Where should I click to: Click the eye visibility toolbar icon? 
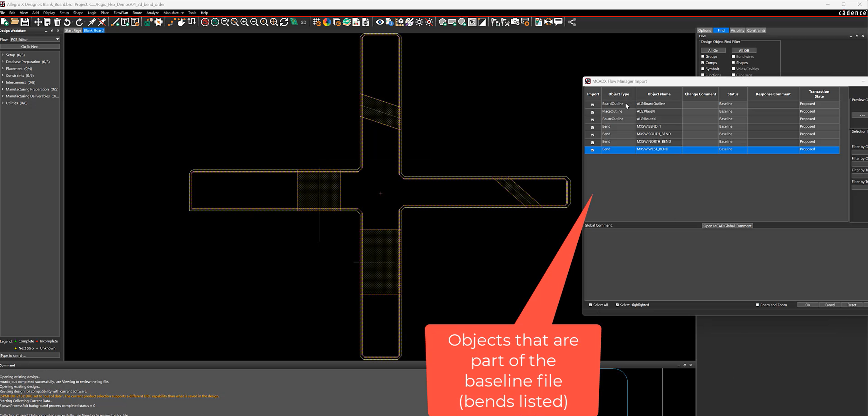[x=380, y=22]
